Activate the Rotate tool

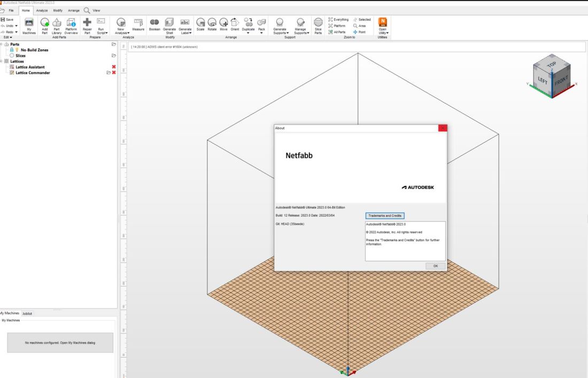tap(212, 25)
